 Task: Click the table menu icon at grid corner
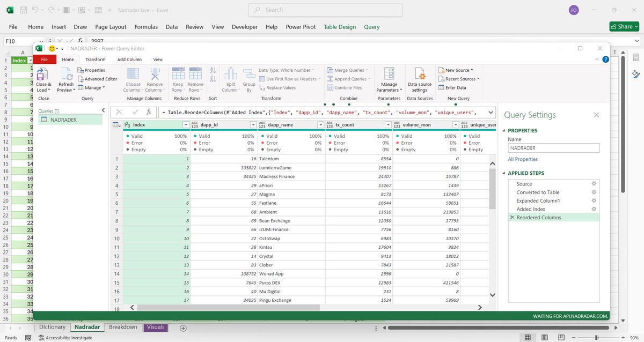(116, 125)
